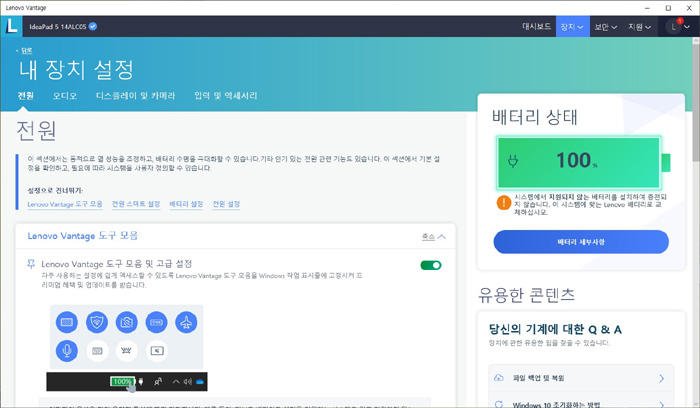Click the 100% battery gauge in preview taskbar

point(122,382)
